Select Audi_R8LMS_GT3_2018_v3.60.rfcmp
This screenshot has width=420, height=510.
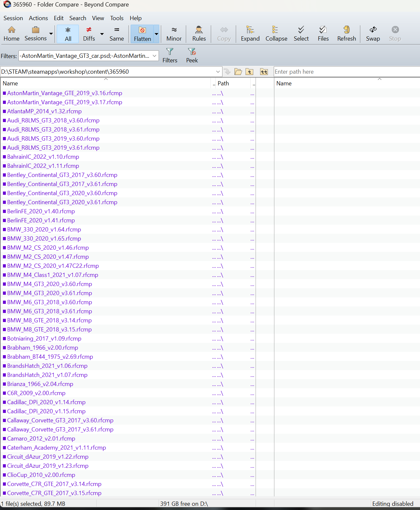click(53, 120)
